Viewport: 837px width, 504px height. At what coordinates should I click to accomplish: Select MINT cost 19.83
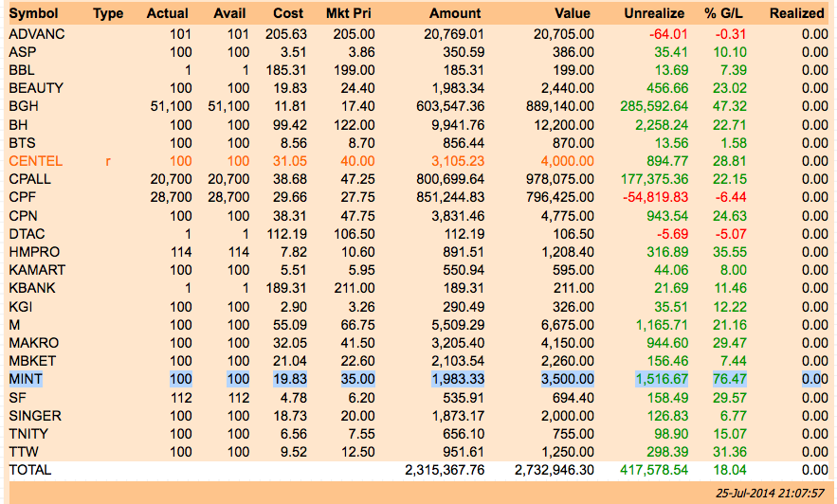click(x=290, y=379)
